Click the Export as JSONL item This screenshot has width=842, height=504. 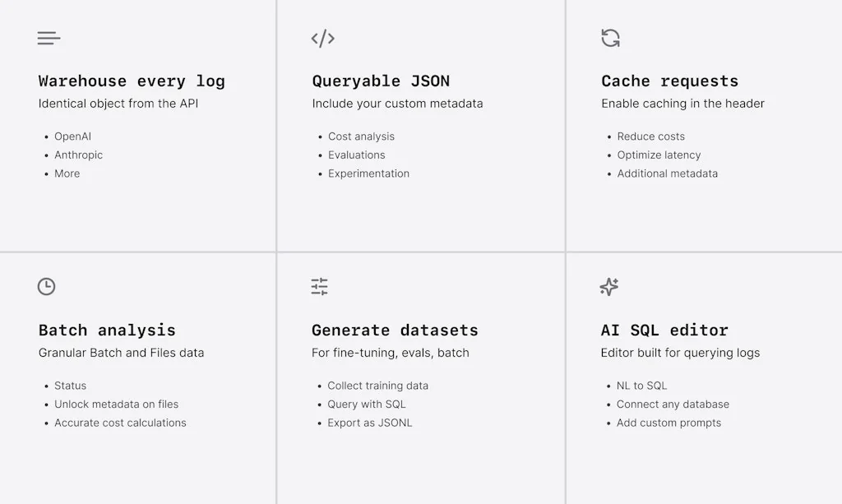tap(369, 423)
